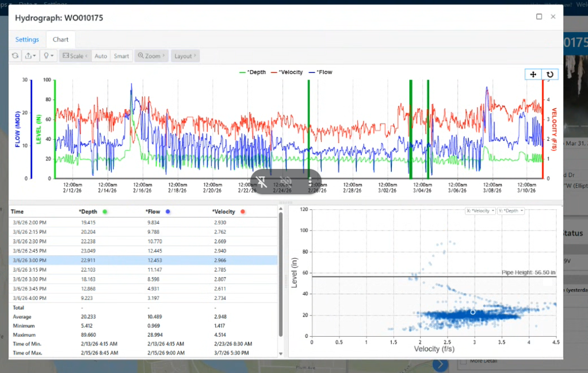Screen dimensions: 588x373
Task: Toggle the *Depth series in the legend
Action: (253, 72)
